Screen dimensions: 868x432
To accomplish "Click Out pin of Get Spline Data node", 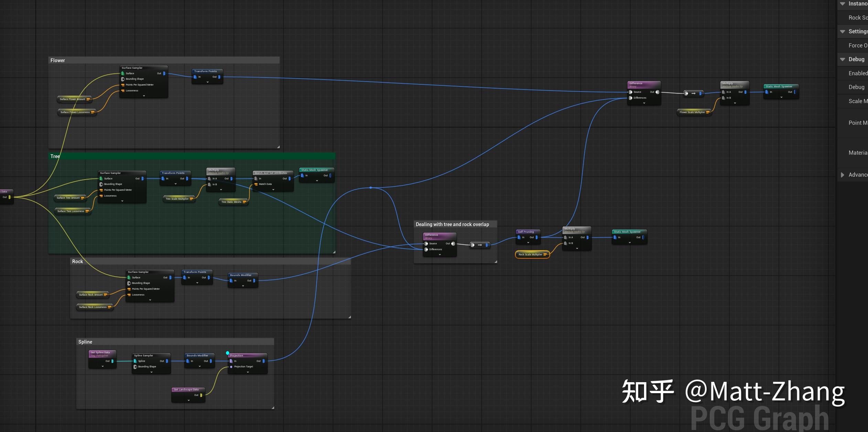I will (x=112, y=361).
